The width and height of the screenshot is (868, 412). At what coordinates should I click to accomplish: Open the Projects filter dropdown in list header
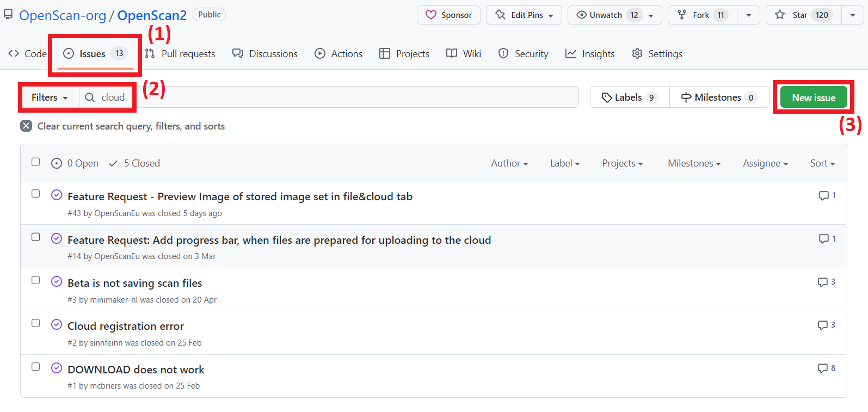click(623, 163)
